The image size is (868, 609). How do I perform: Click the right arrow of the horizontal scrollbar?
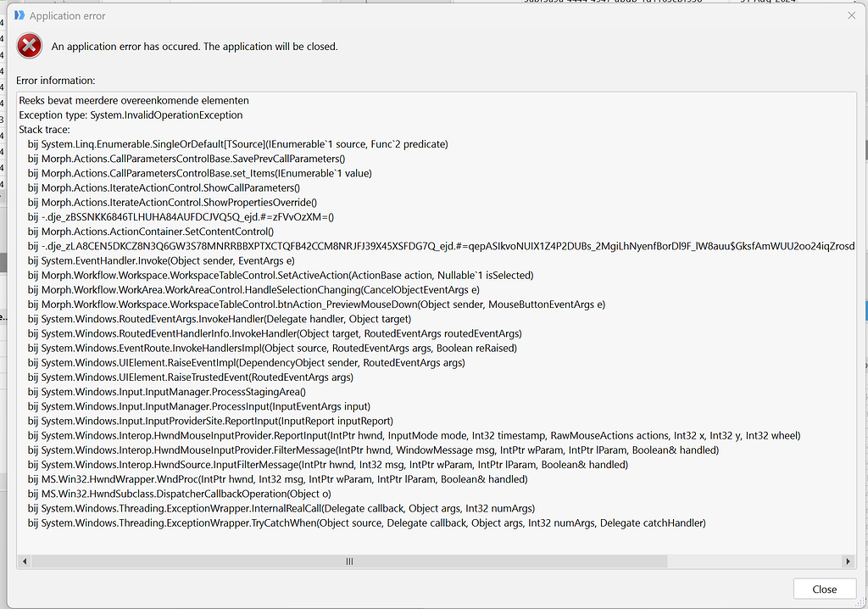pyautogui.click(x=849, y=561)
